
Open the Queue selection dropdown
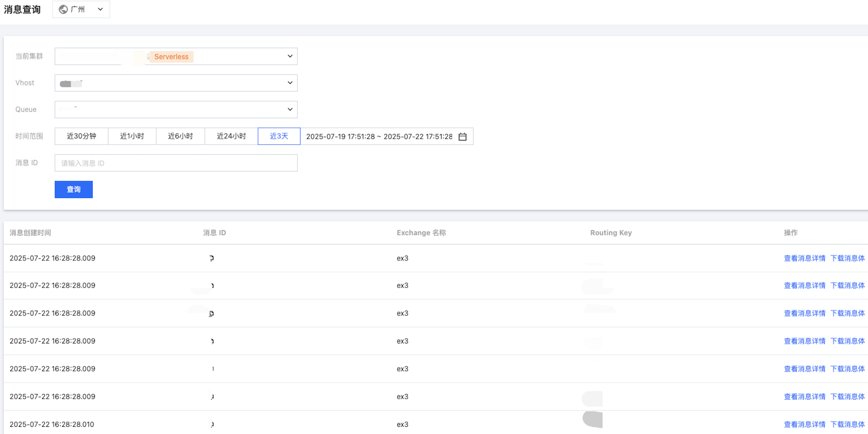pos(290,109)
